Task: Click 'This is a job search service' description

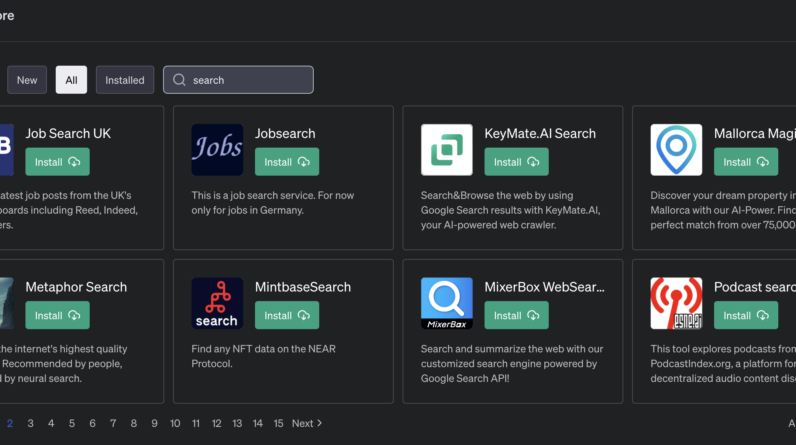Action: click(x=273, y=202)
